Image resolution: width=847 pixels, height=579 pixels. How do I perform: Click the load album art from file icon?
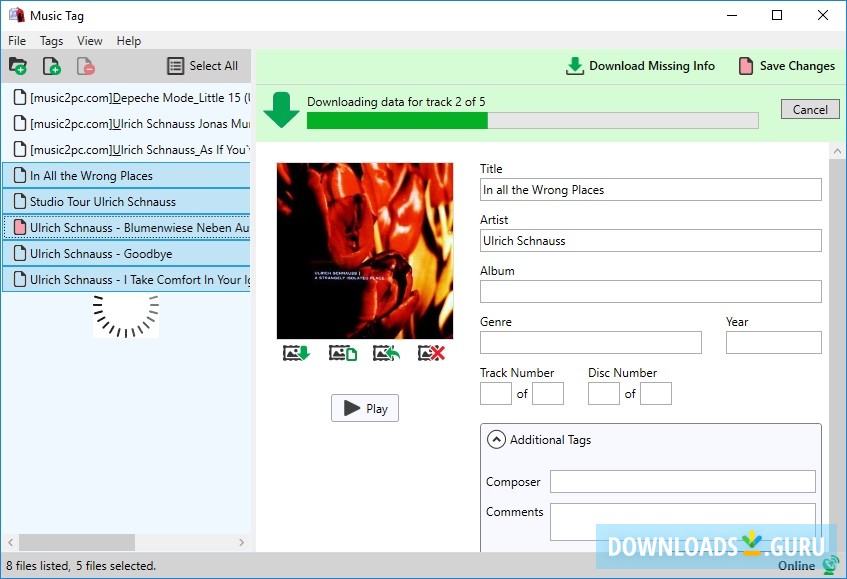(x=343, y=353)
